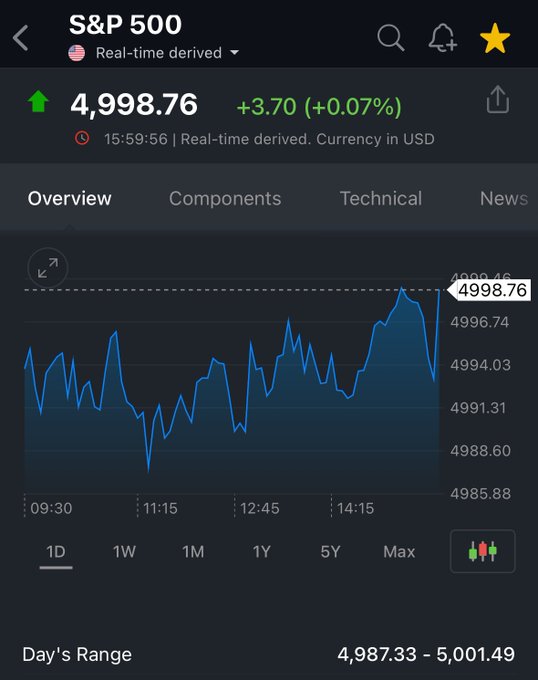
Task: Show the Max chart range
Action: (x=399, y=552)
